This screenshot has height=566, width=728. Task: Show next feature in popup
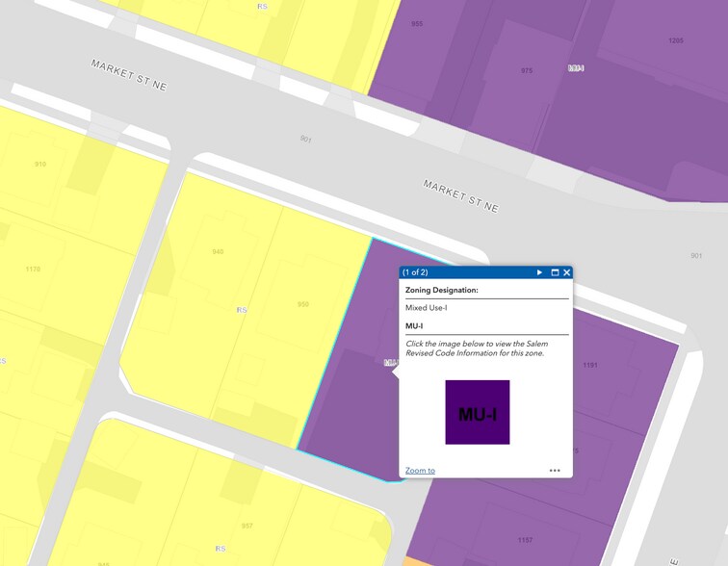[539, 273]
